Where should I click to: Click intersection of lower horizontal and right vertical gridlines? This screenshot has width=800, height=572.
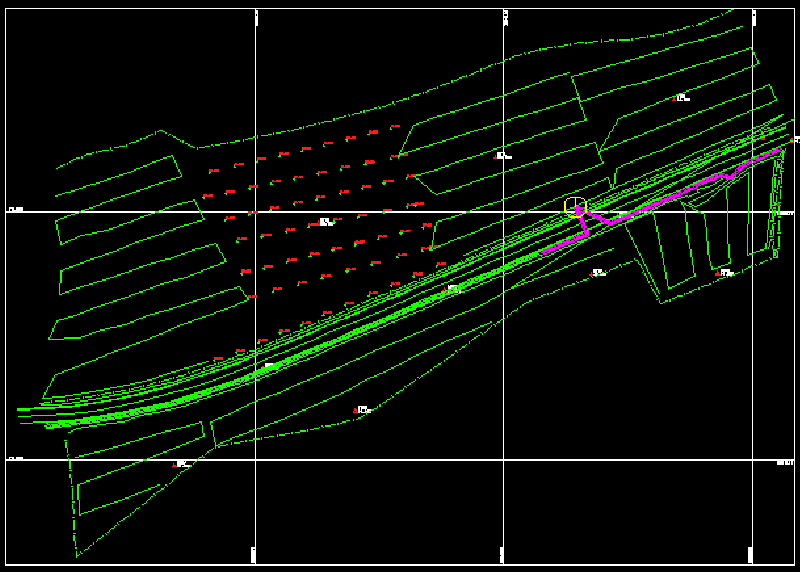pyautogui.click(x=751, y=460)
